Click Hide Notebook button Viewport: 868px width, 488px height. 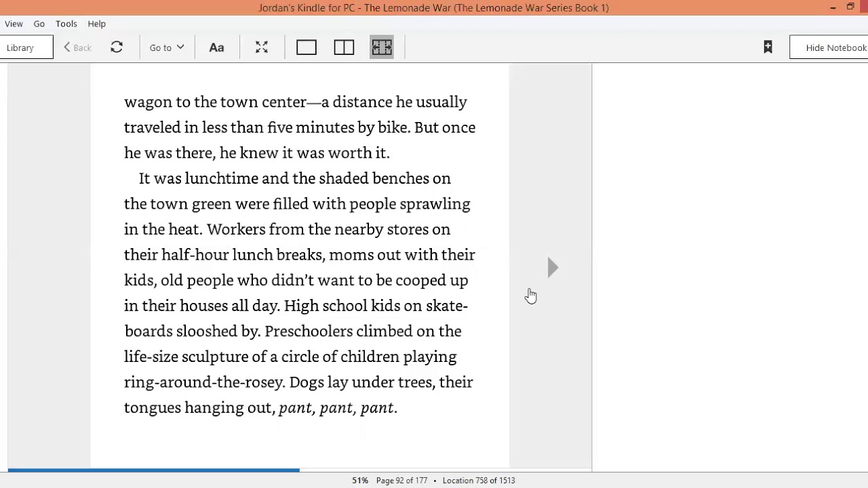829,47
